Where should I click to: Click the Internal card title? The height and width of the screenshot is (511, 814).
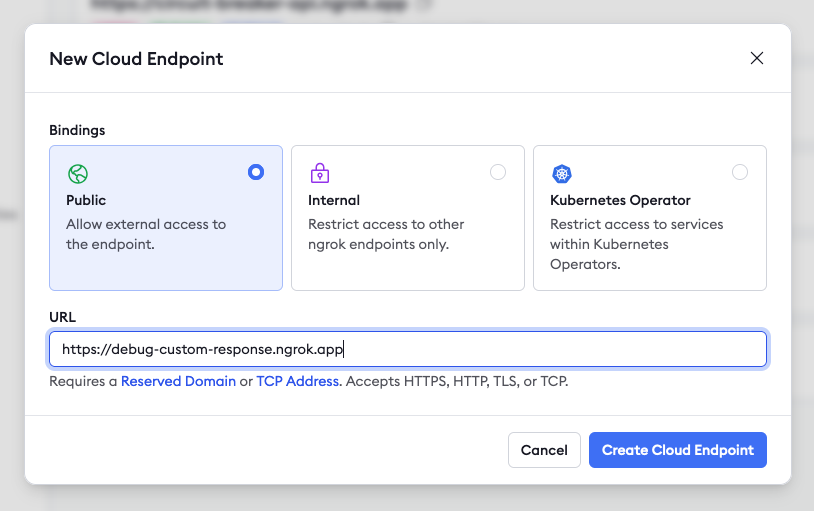[x=334, y=200]
